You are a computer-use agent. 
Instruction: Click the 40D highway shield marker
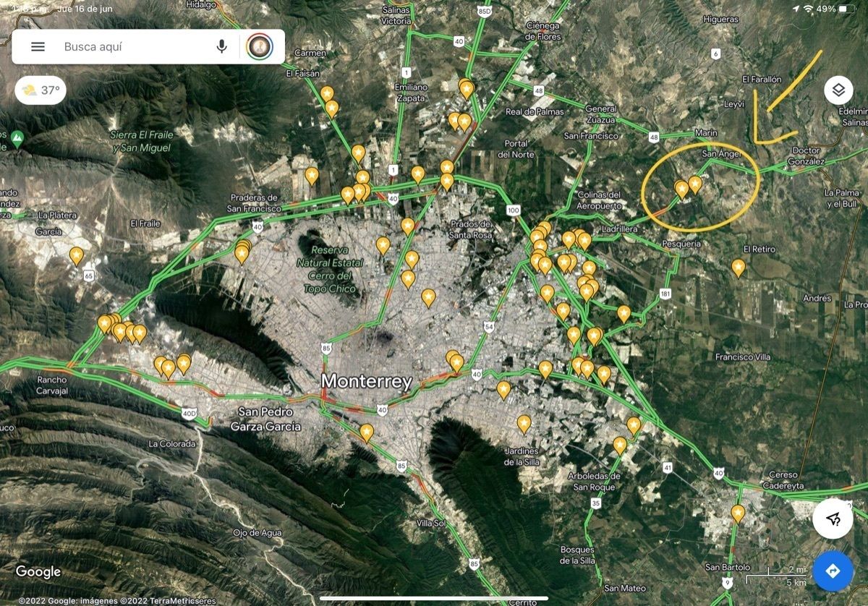[189, 414]
